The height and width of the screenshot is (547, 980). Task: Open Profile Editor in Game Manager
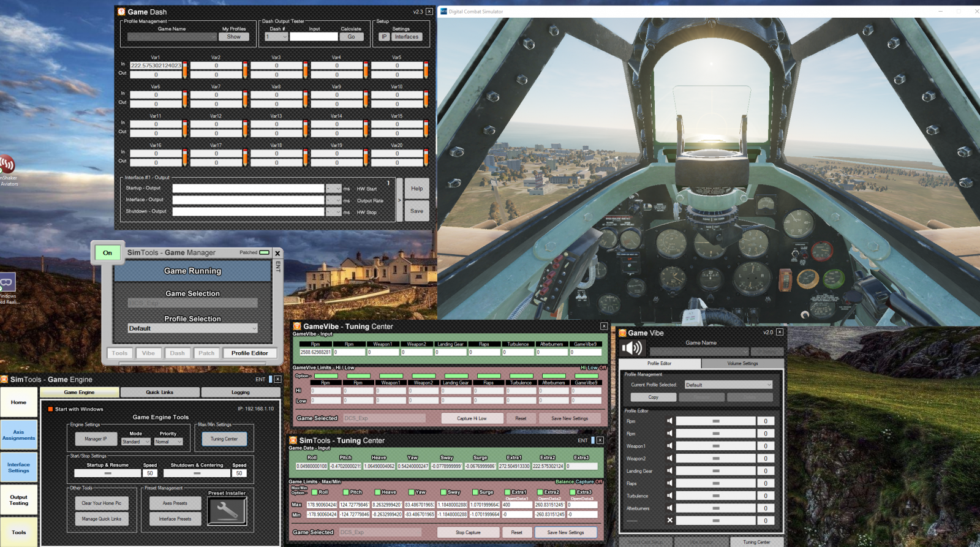[250, 353]
